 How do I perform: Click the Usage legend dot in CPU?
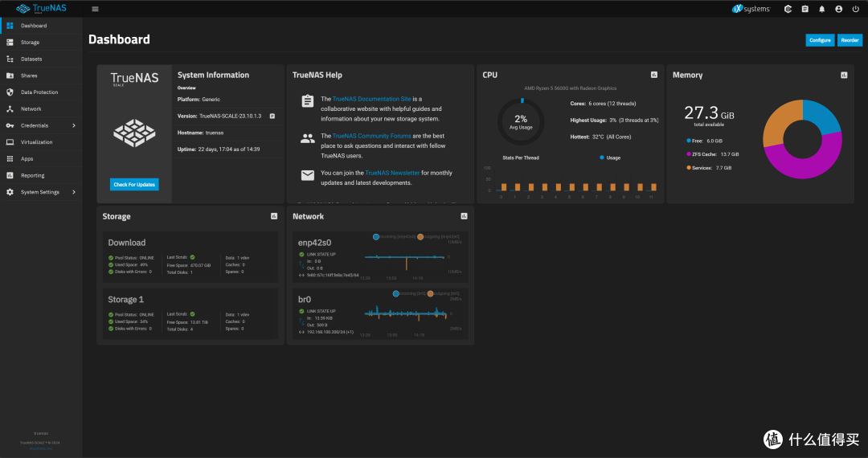pos(602,157)
